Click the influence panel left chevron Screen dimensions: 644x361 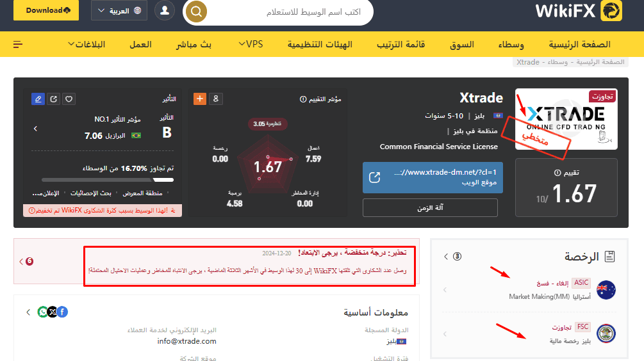click(x=35, y=129)
